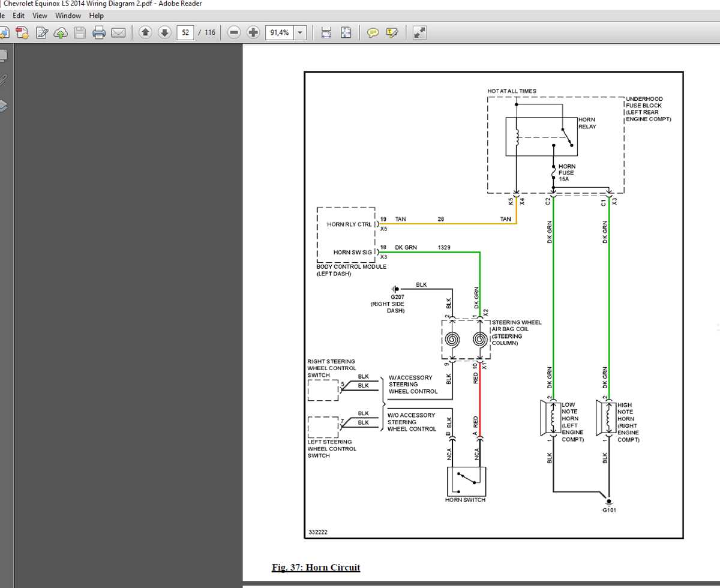
Task: Click the 'HORN SWITCH' label
Action: (465, 500)
